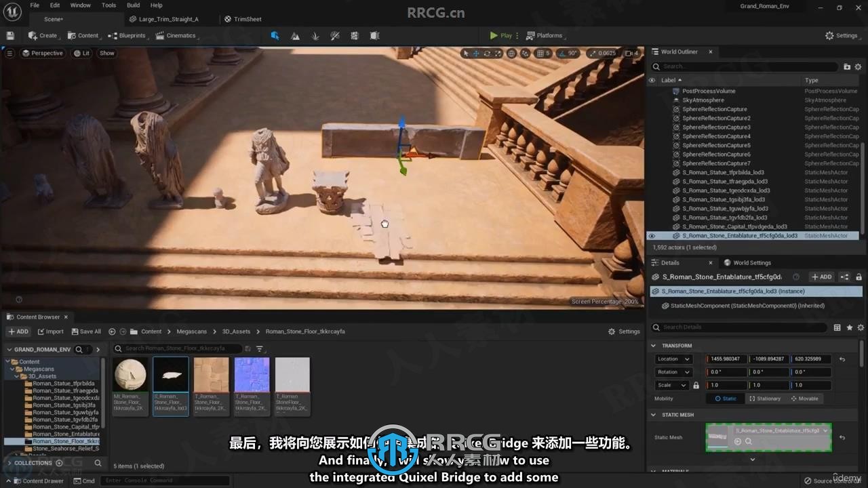Set Mobility to Movable
Image resolution: width=868 pixels, height=488 pixels.
tap(804, 399)
